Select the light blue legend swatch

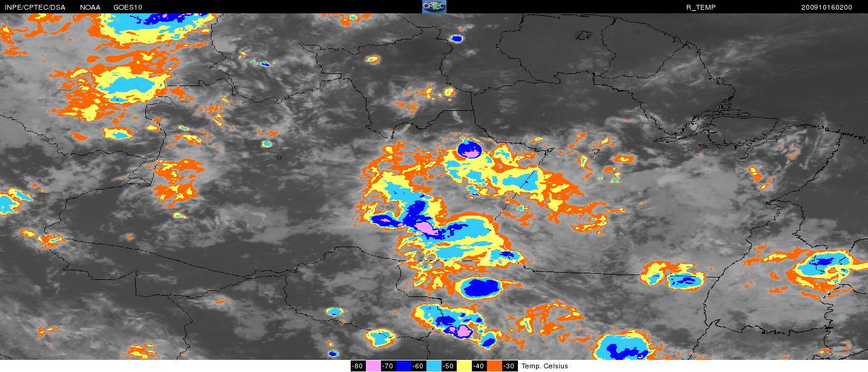(x=434, y=366)
